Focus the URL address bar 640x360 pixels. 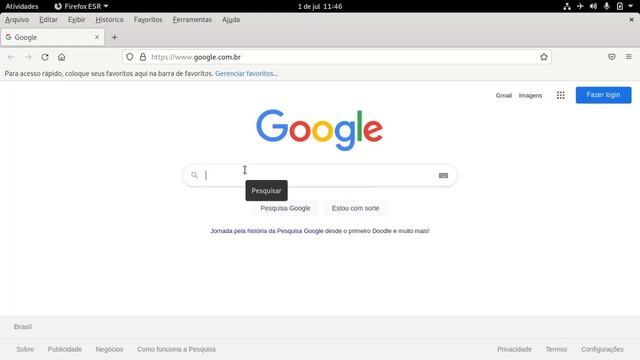(337, 57)
